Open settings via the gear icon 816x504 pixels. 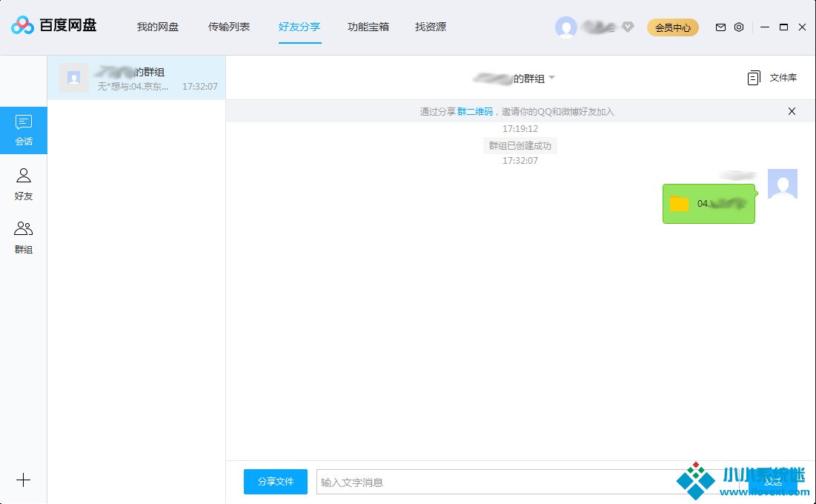(739, 27)
